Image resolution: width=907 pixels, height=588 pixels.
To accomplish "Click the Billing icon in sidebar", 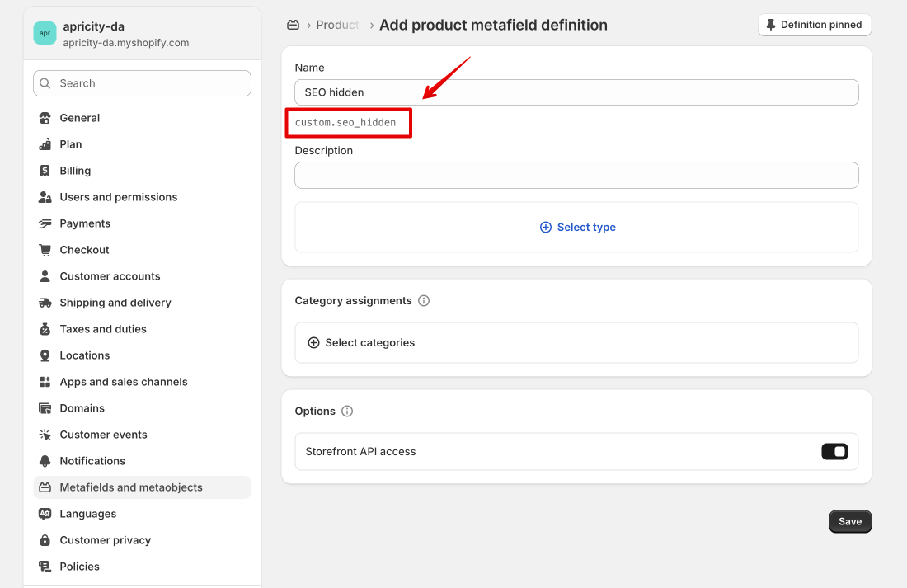I will (45, 171).
